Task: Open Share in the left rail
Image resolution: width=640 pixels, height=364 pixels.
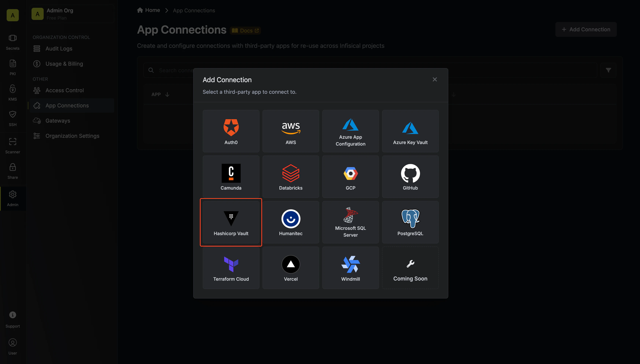Action: click(x=13, y=171)
